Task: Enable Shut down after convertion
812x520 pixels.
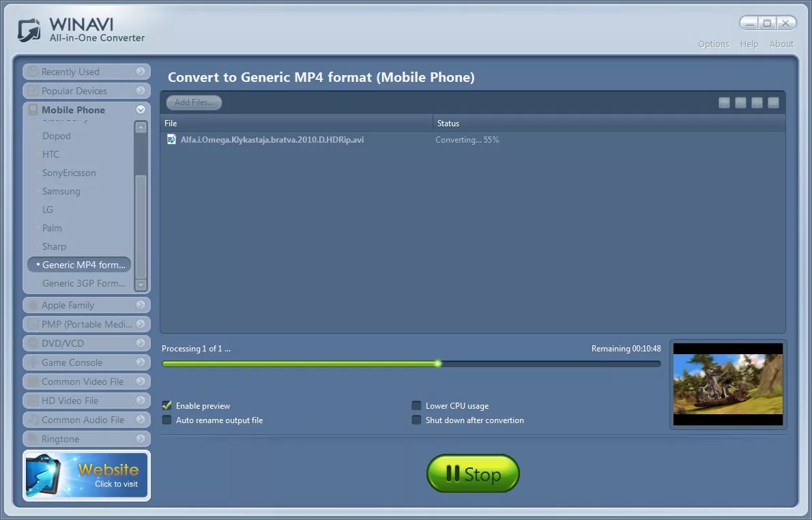Action: [x=416, y=420]
